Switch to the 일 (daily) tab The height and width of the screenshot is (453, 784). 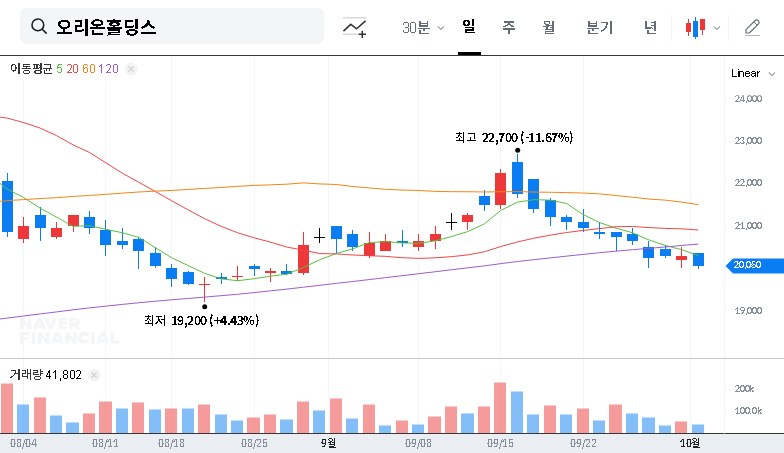coord(469,27)
